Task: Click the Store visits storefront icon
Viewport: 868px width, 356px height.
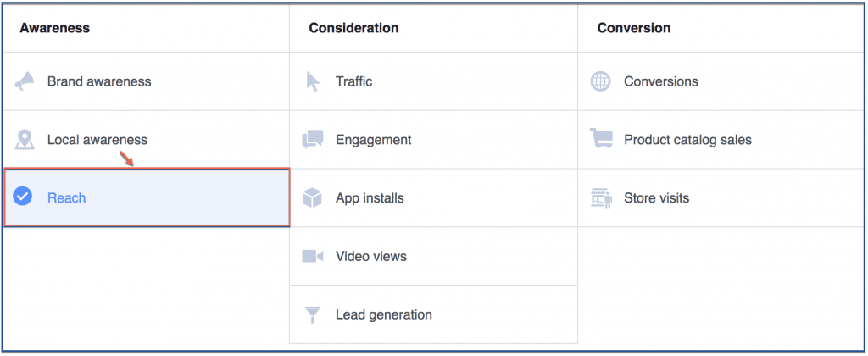Action: [x=601, y=198]
